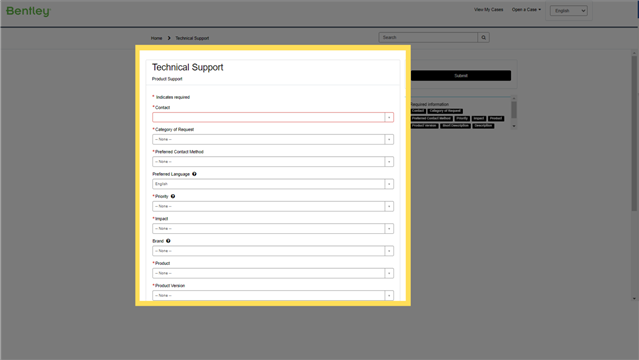Open the 'Open a Case' menu

pos(526,9)
